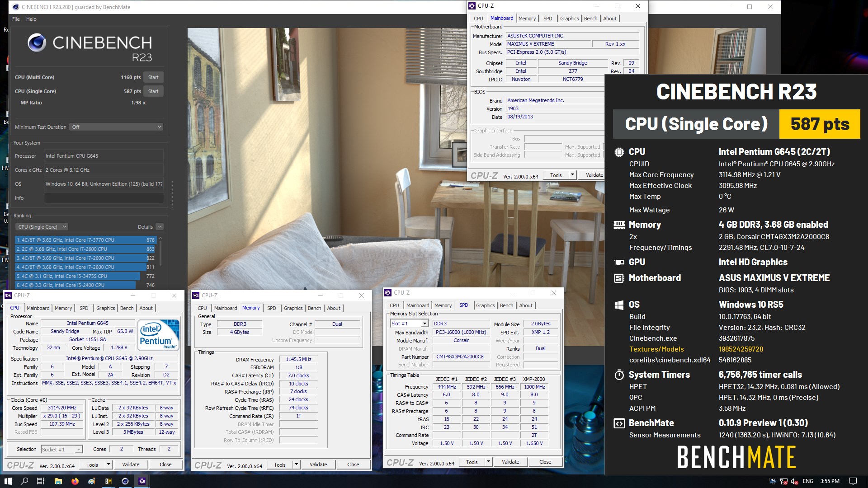Click the Processor field Intel Pentium CPU G645
Viewport: 868px width, 488px height.
[104, 156]
